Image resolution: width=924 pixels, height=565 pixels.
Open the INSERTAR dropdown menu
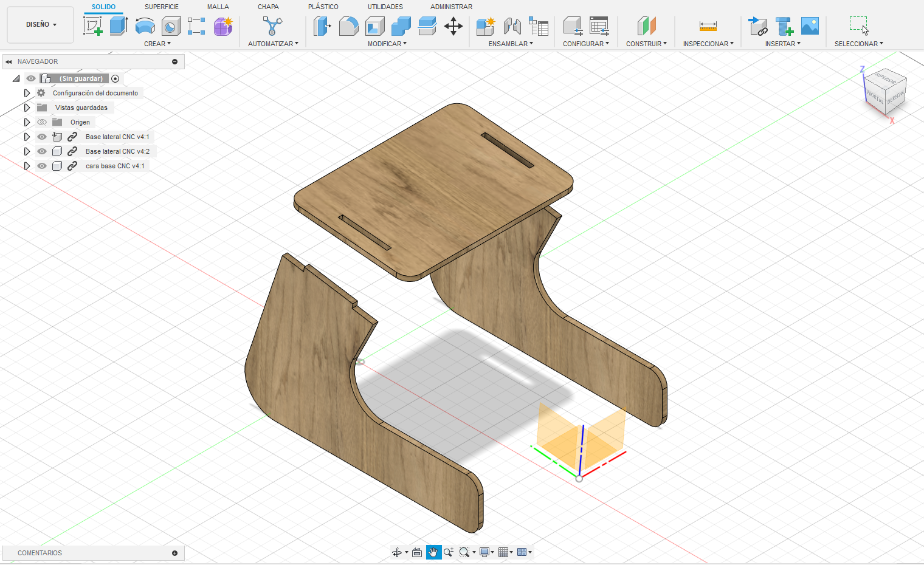(783, 44)
